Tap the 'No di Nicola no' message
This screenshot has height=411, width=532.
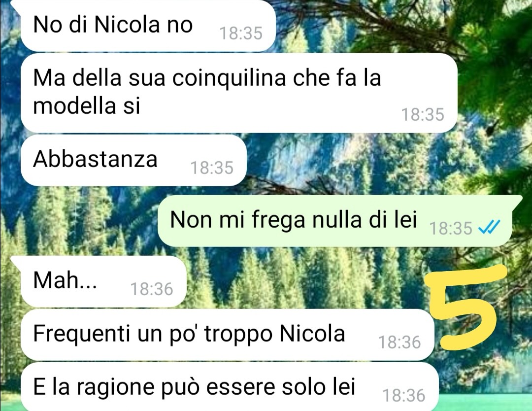tap(148, 26)
